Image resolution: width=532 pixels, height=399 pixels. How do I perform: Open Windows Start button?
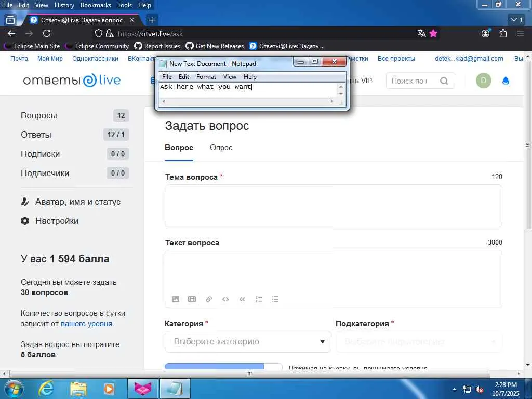click(14, 389)
